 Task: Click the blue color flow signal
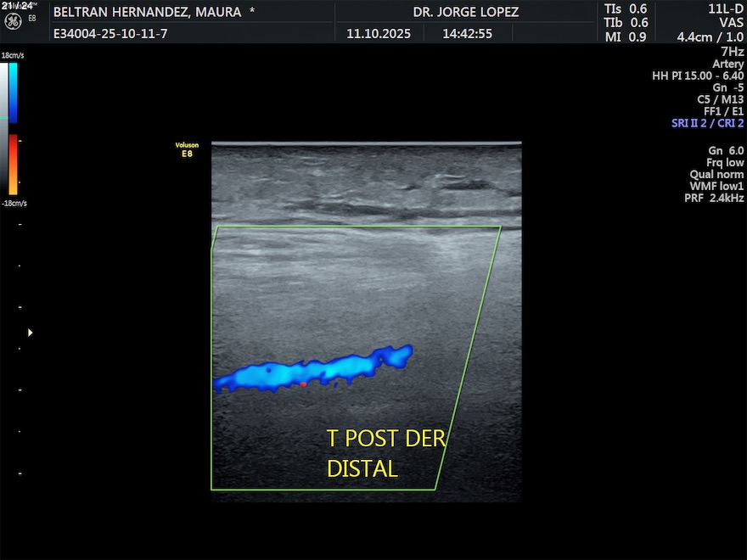click(x=314, y=370)
